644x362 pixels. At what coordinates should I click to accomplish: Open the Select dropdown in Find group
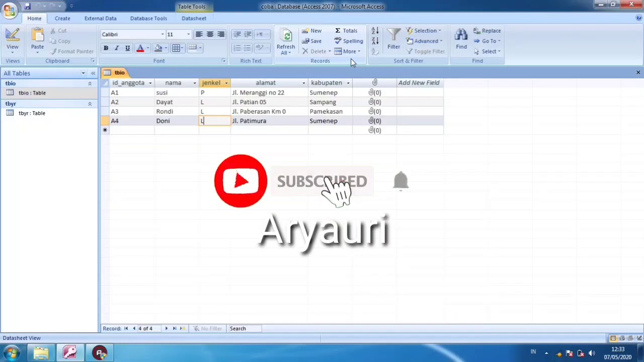[x=487, y=51]
